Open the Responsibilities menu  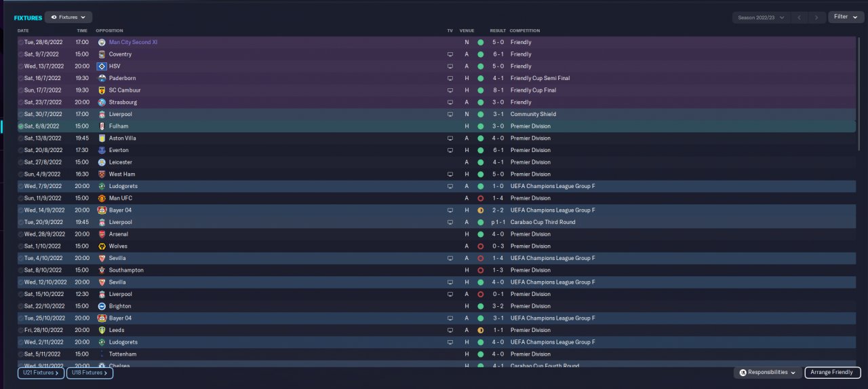pos(767,373)
